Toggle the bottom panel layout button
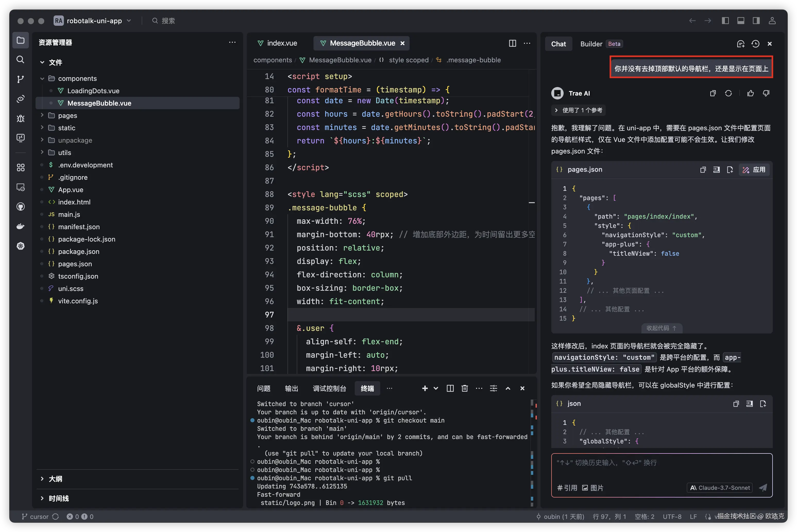Viewport: 797px width, 532px height. pos(741,21)
